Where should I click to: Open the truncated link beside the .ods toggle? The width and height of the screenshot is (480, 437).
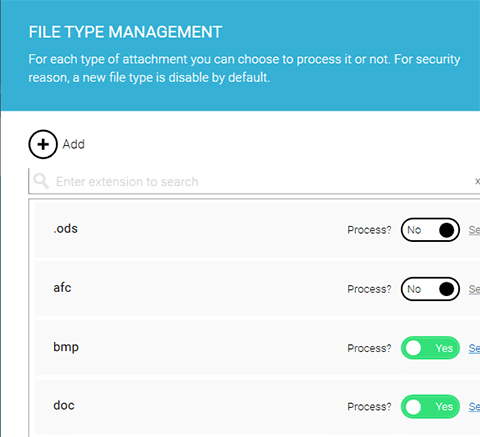coord(474,230)
